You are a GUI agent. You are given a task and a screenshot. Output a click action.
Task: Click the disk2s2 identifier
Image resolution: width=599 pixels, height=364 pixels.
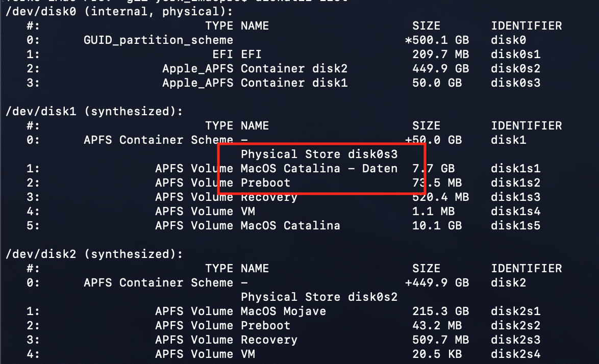click(x=515, y=325)
